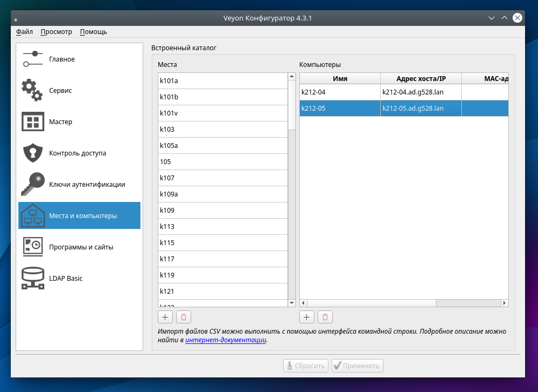538x392 pixels.
Task: Switch to the Сервис page label
Action: tap(60, 91)
